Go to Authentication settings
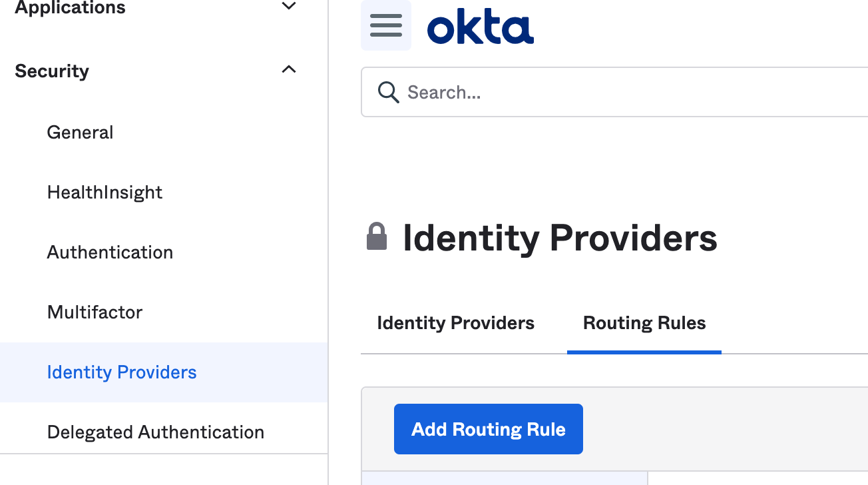The width and height of the screenshot is (868, 485). 110,252
